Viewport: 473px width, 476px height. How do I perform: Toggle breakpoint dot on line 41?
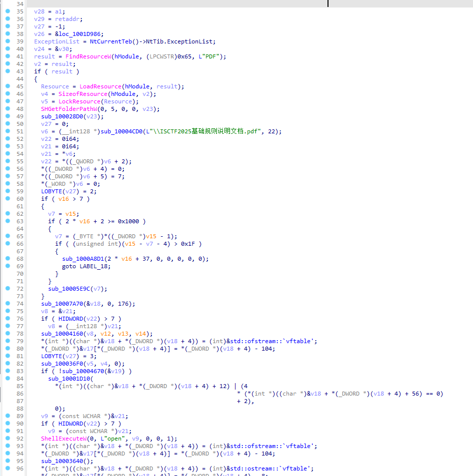click(x=7, y=56)
